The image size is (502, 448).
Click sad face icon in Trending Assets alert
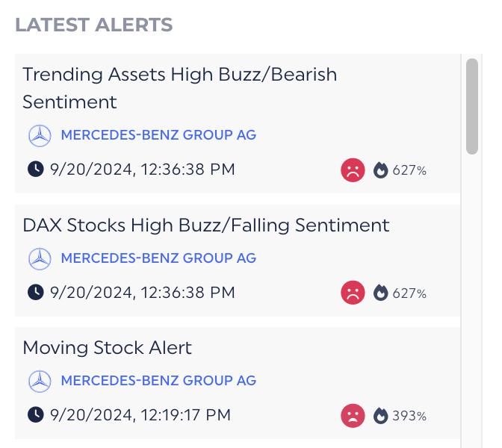click(x=353, y=170)
